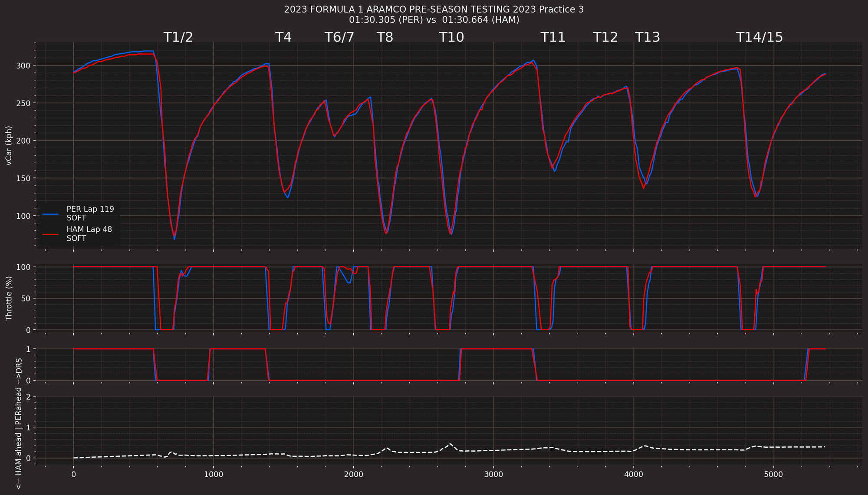
Task: Select the T10 turn marker label
Action: pyautogui.click(x=450, y=37)
